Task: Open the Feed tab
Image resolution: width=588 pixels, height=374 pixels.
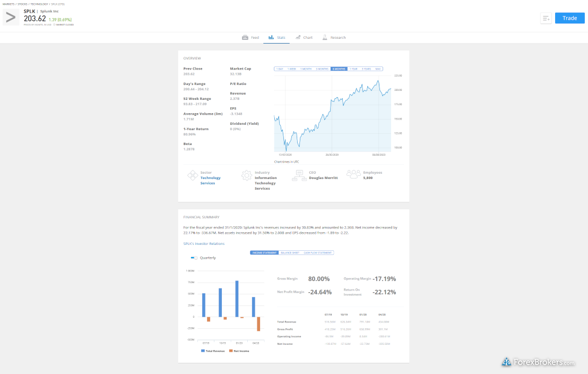Action: 250,38
